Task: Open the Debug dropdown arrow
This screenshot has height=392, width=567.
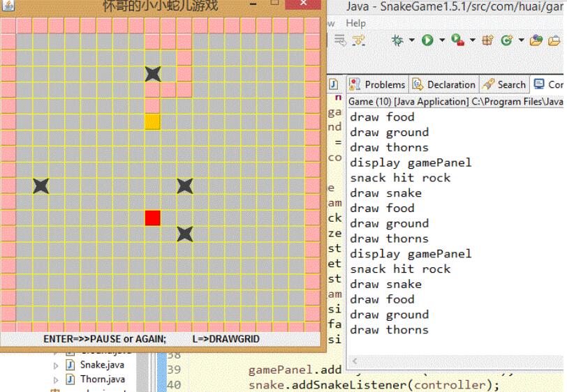Action: point(412,41)
